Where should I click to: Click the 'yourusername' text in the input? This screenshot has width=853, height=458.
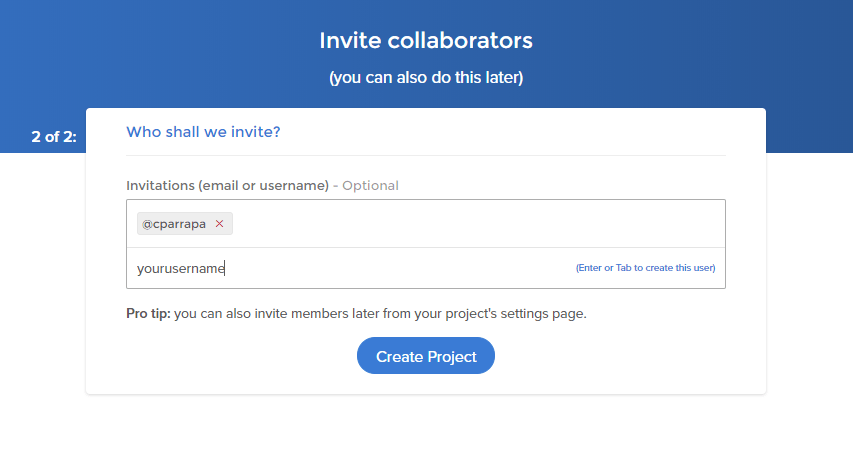[181, 268]
